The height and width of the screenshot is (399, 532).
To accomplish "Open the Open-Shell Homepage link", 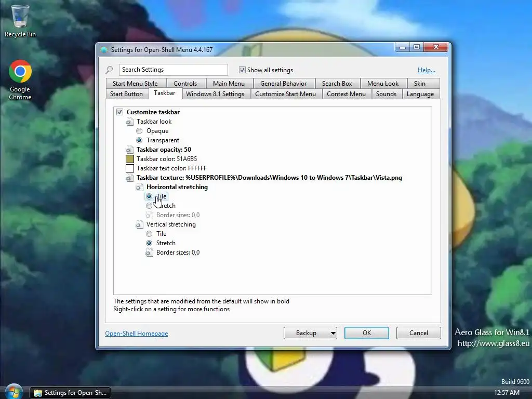I will (x=137, y=334).
